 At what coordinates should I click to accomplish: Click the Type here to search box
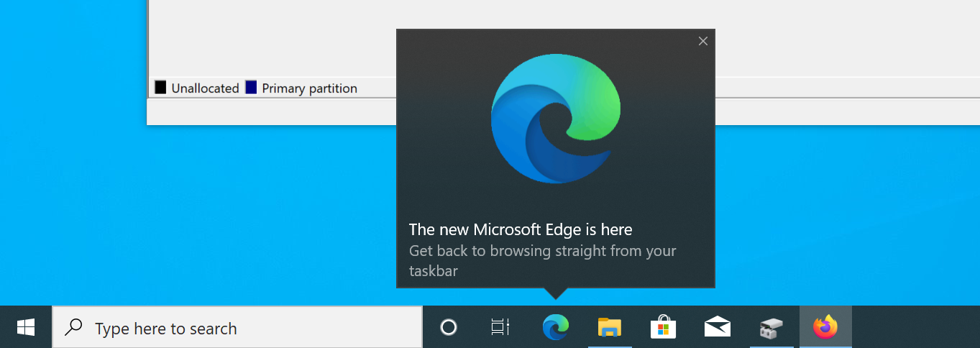point(237,328)
